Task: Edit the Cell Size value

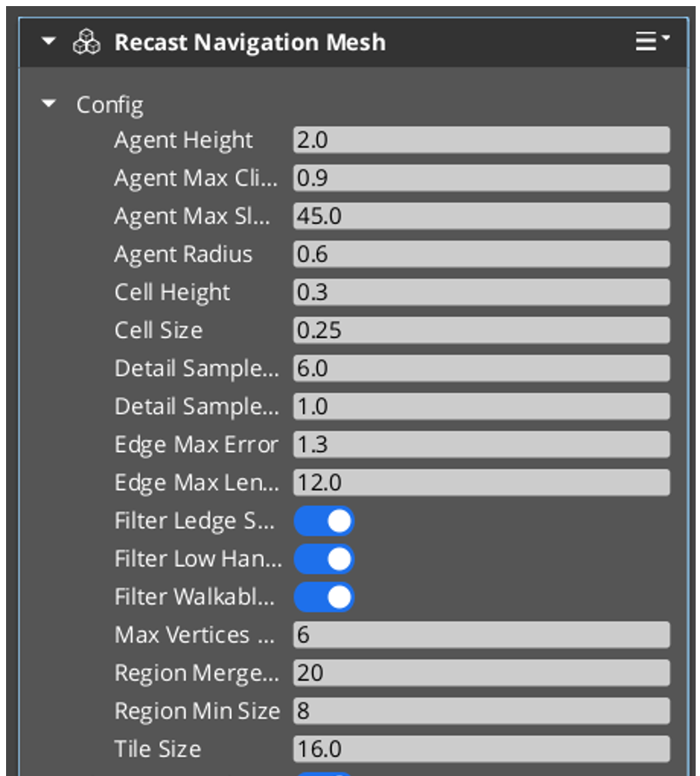Action: click(x=481, y=329)
